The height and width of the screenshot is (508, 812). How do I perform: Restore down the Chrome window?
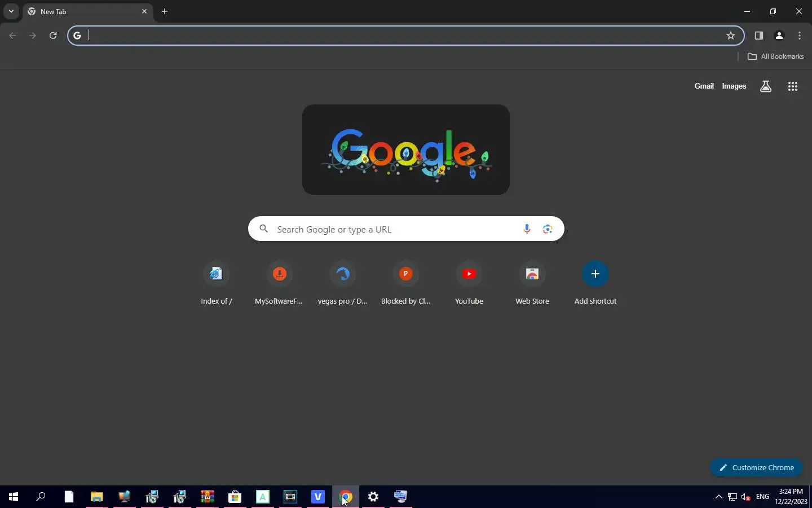coord(773,11)
